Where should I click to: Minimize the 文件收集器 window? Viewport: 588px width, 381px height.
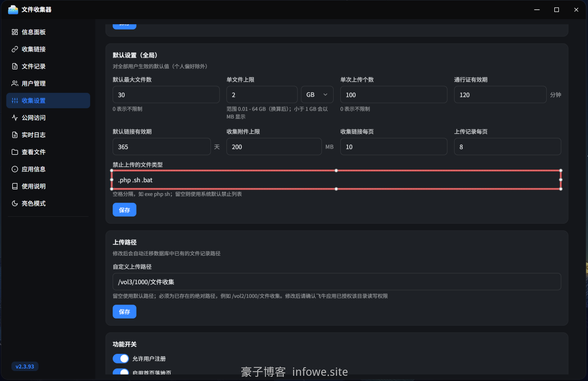(537, 10)
